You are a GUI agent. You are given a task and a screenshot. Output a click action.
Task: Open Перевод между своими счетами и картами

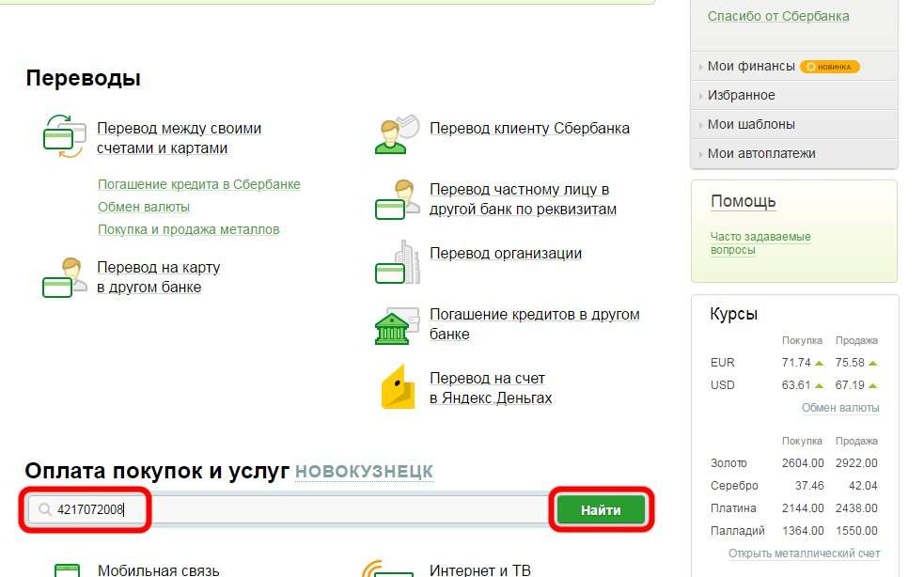[x=180, y=138]
